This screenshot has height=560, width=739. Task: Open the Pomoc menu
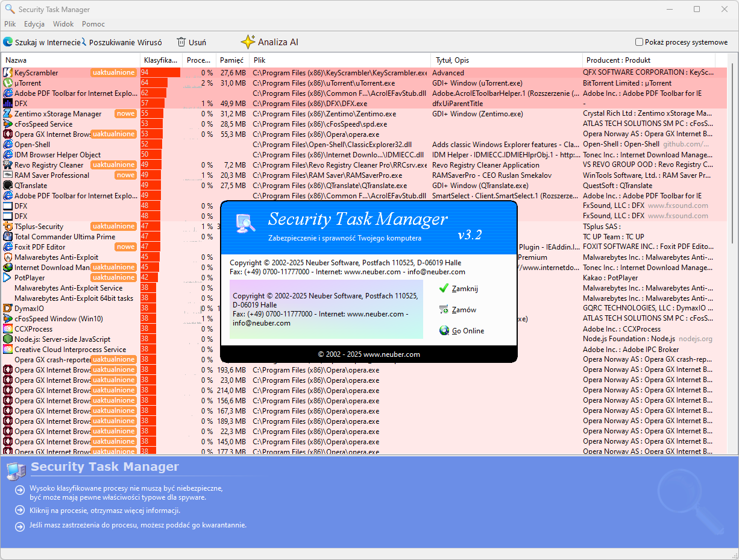[93, 24]
